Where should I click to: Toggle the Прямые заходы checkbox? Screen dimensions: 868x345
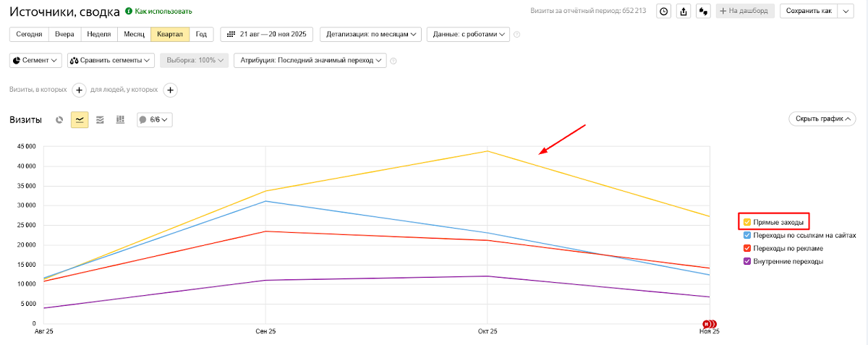[746, 222]
